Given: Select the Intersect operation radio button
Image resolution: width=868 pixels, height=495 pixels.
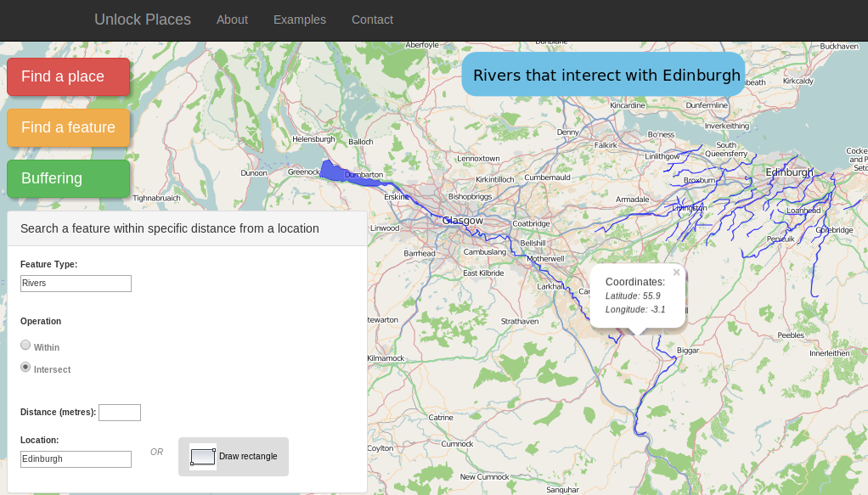Looking at the screenshot, I should 25,368.
